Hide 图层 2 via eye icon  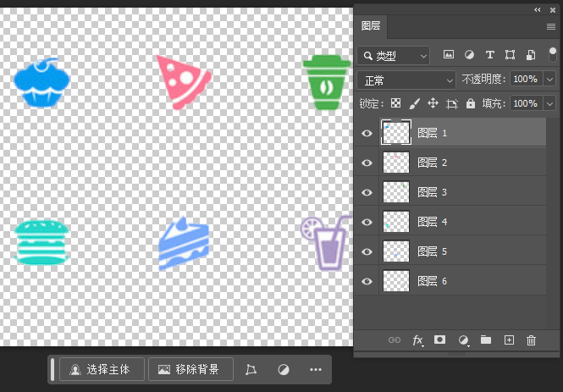[367, 163]
